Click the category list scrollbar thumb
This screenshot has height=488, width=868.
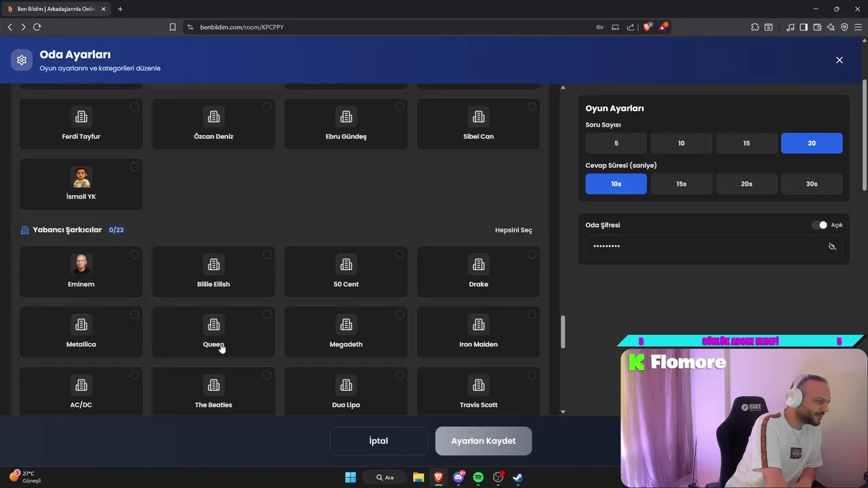[x=562, y=332]
